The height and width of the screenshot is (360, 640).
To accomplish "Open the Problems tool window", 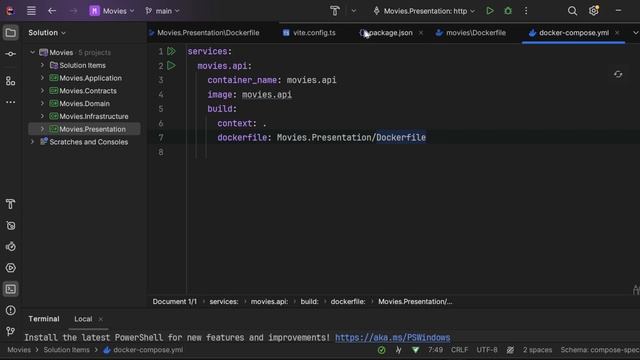I will pos(11,311).
